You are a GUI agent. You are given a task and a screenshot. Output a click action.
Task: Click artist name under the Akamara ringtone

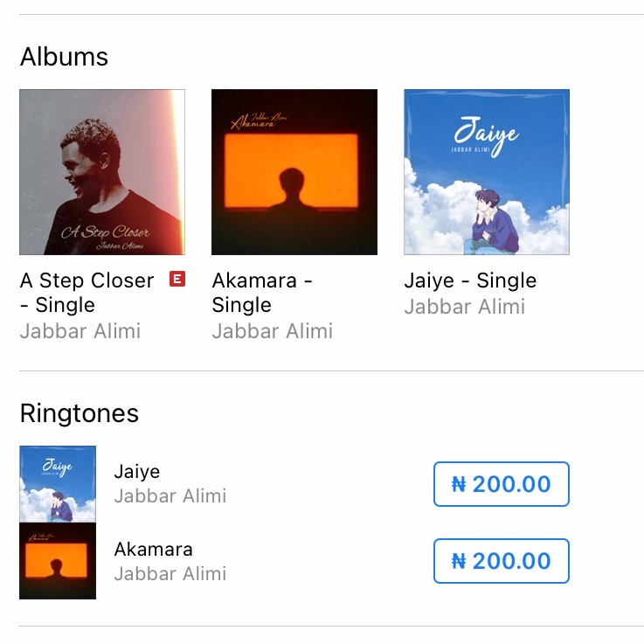pyautogui.click(x=170, y=574)
